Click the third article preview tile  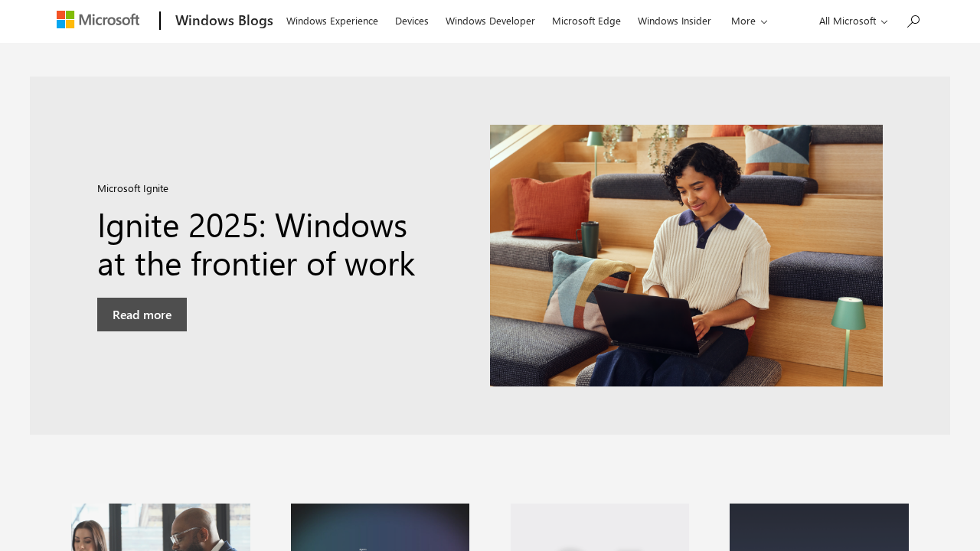[599, 527]
